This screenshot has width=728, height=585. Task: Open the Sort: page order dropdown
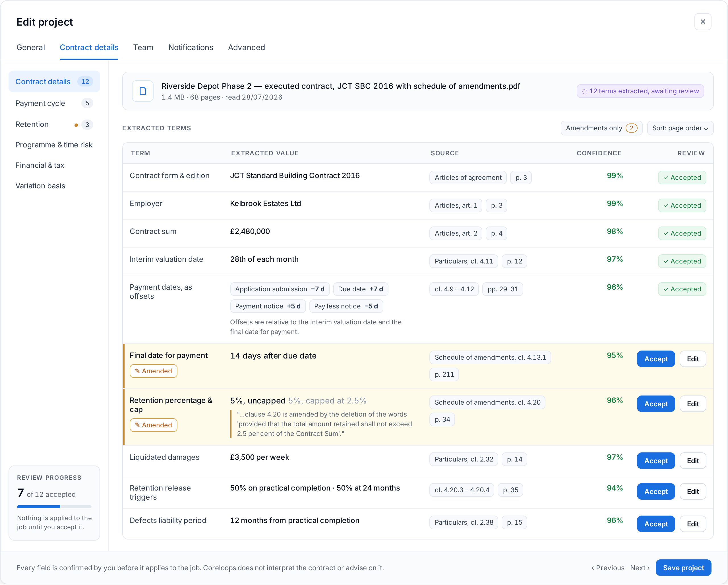pyautogui.click(x=680, y=128)
